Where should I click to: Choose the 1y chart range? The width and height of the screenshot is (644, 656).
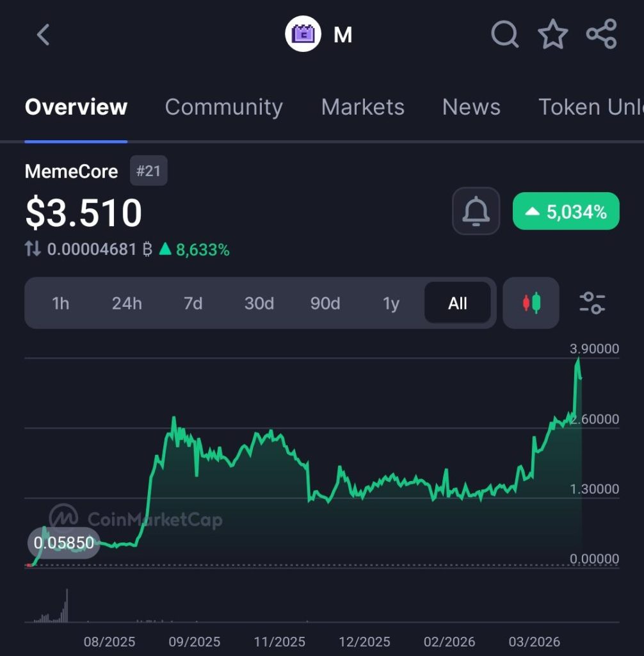(x=391, y=303)
